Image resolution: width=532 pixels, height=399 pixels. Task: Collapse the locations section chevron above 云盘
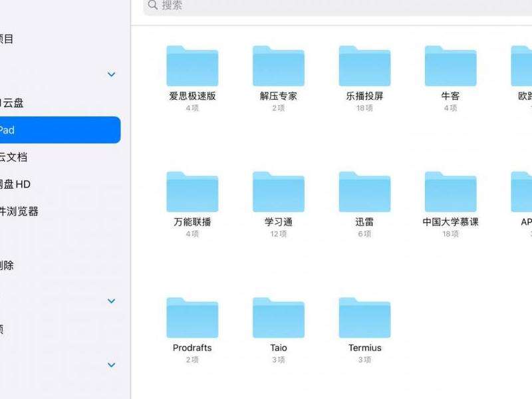point(111,74)
